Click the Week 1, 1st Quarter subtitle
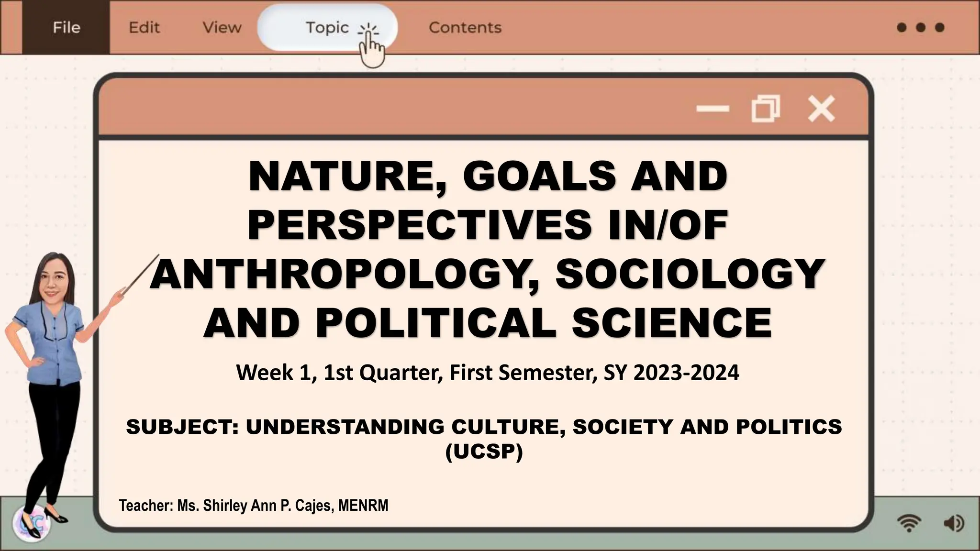 pyautogui.click(x=487, y=372)
